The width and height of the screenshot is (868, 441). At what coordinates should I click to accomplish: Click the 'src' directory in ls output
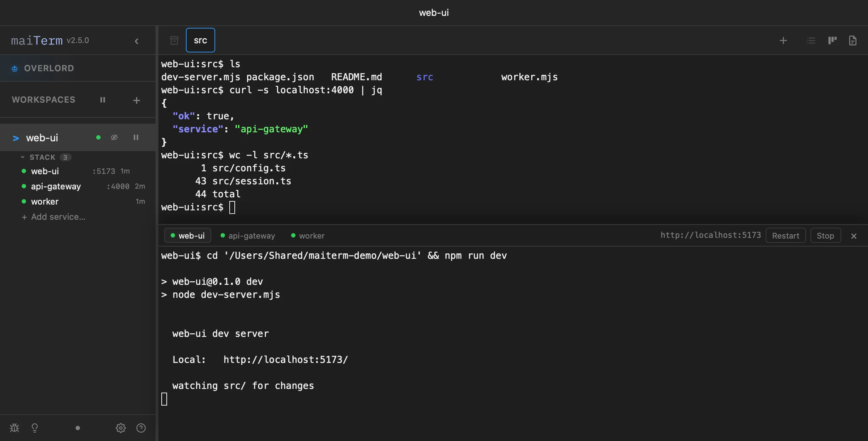[x=425, y=77]
